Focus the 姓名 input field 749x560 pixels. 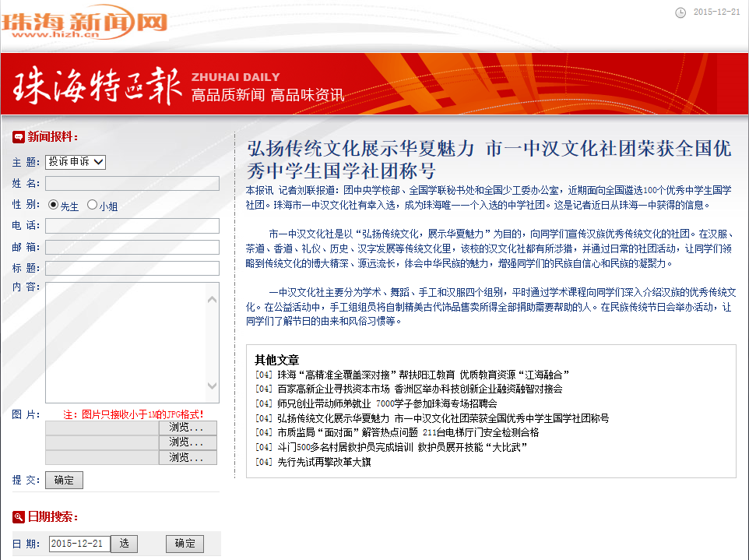pos(132,184)
